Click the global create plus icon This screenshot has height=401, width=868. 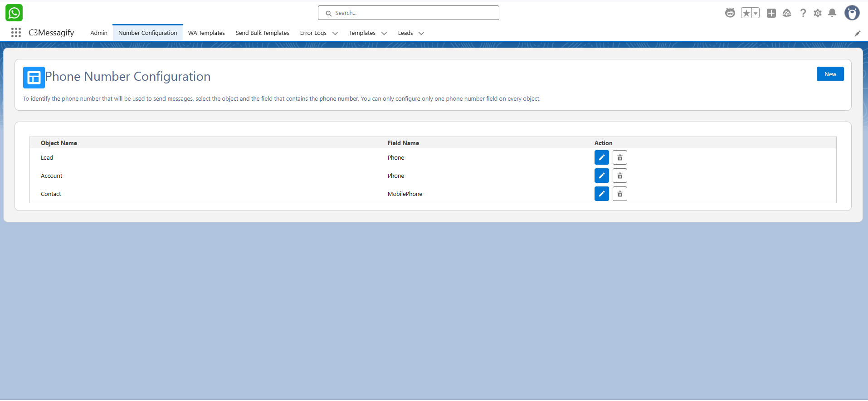771,13
